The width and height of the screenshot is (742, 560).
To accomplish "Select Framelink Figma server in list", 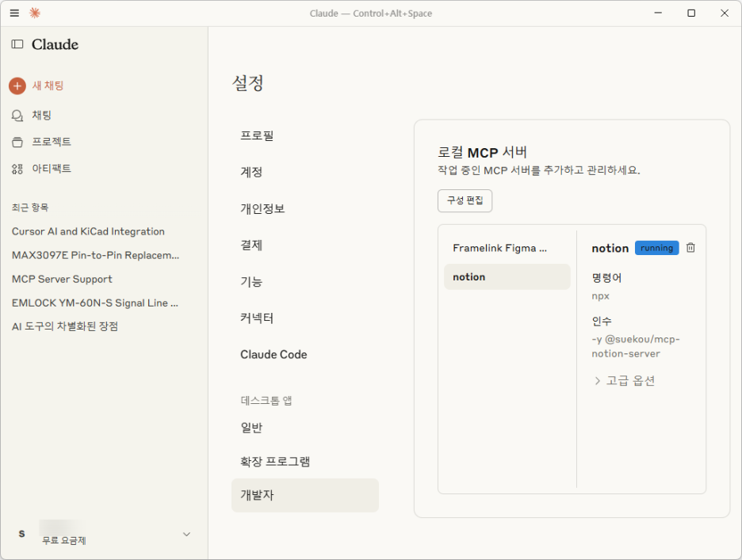I will (x=507, y=248).
